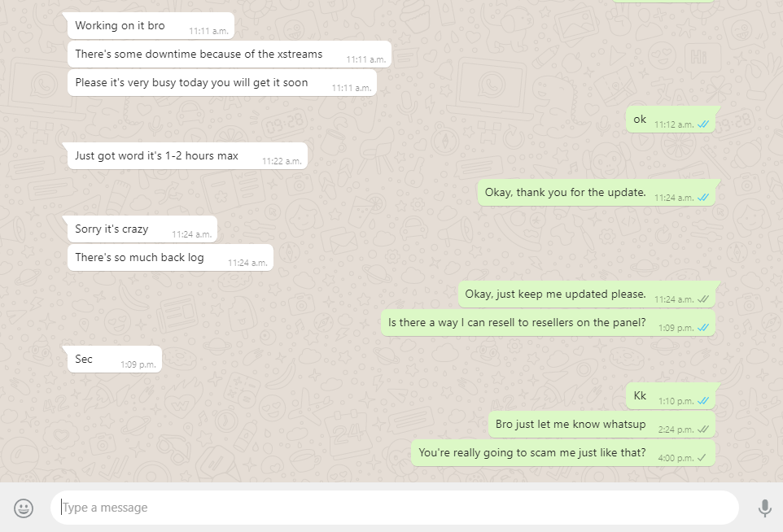Click the blue ticks beside the 1:09 p.m. sent message
This screenshot has height=532, width=783.
click(703, 328)
